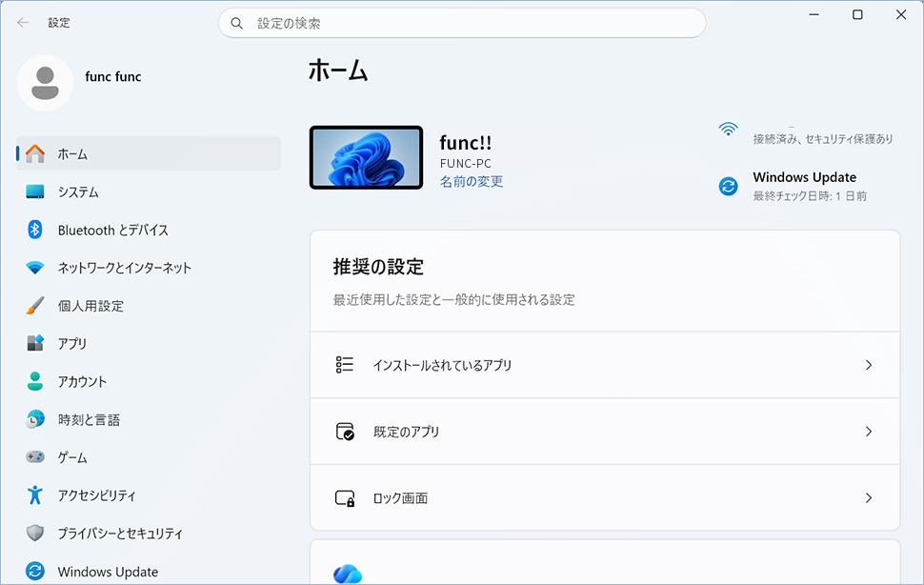Select ホーム in the sidebar

coord(149,153)
